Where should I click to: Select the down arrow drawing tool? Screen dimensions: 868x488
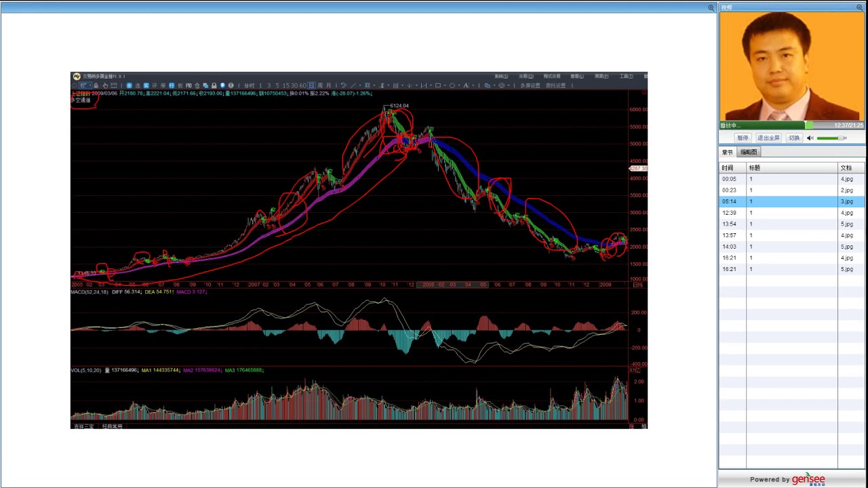pos(409,85)
